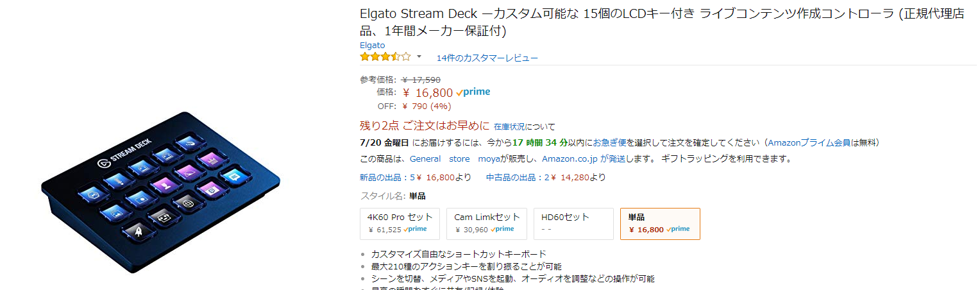Click the Elgato logo on the device photo
980x290 pixels.
click(x=103, y=163)
